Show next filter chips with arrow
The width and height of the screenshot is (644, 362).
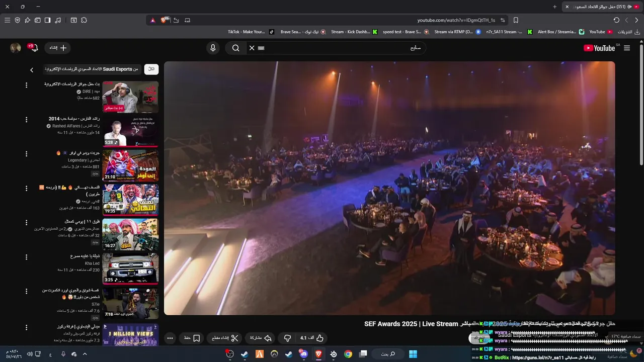click(32, 70)
